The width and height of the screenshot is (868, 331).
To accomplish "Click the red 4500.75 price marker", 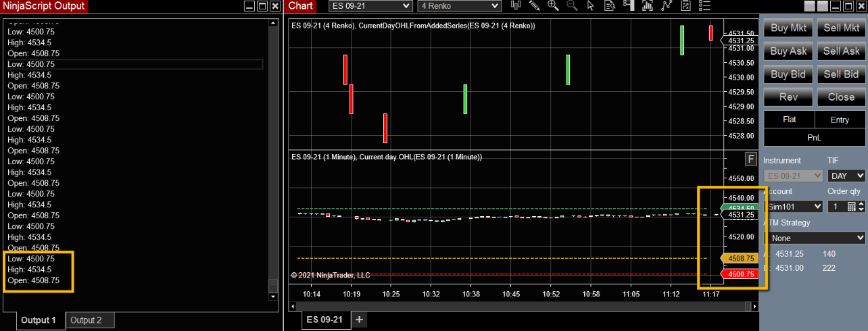I will pyautogui.click(x=740, y=274).
